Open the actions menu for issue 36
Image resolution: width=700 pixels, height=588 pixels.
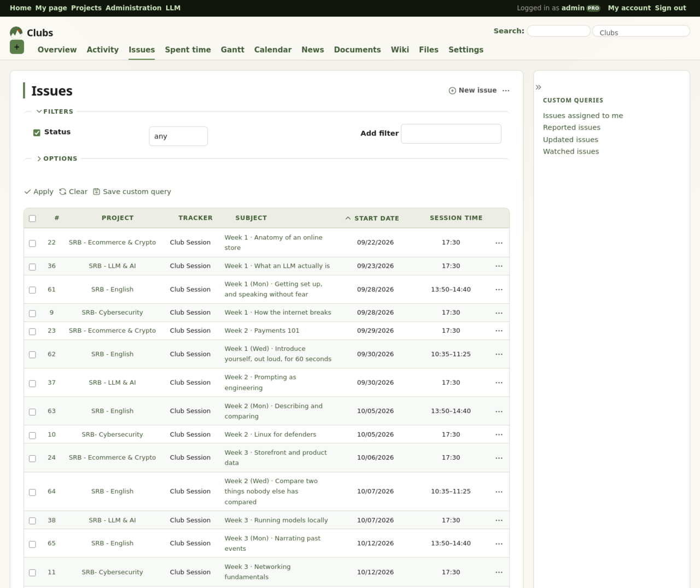point(499,266)
